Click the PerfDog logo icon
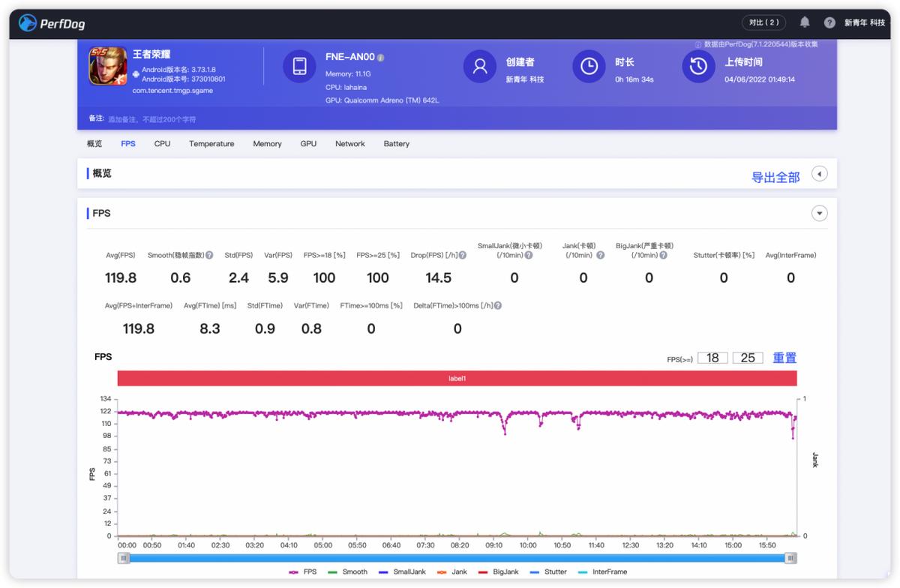The width and height of the screenshot is (900, 588). [x=28, y=23]
